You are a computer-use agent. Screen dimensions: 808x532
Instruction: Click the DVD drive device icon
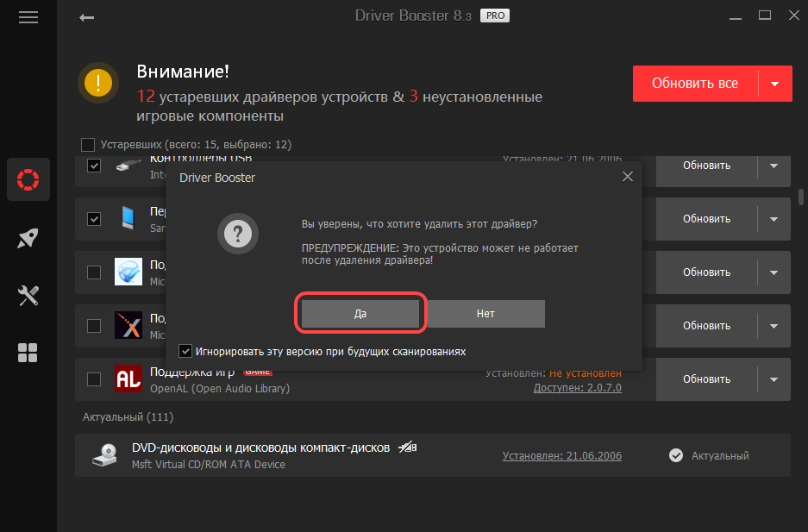[104, 455]
